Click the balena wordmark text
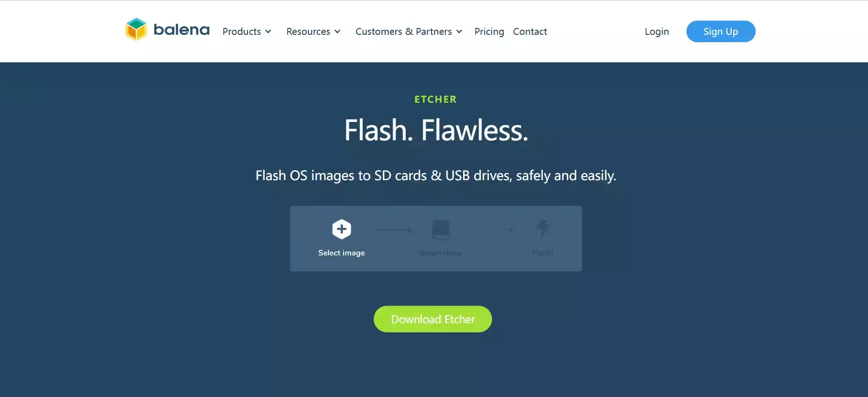The height and width of the screenshot is (397, 868). point(182,30)
